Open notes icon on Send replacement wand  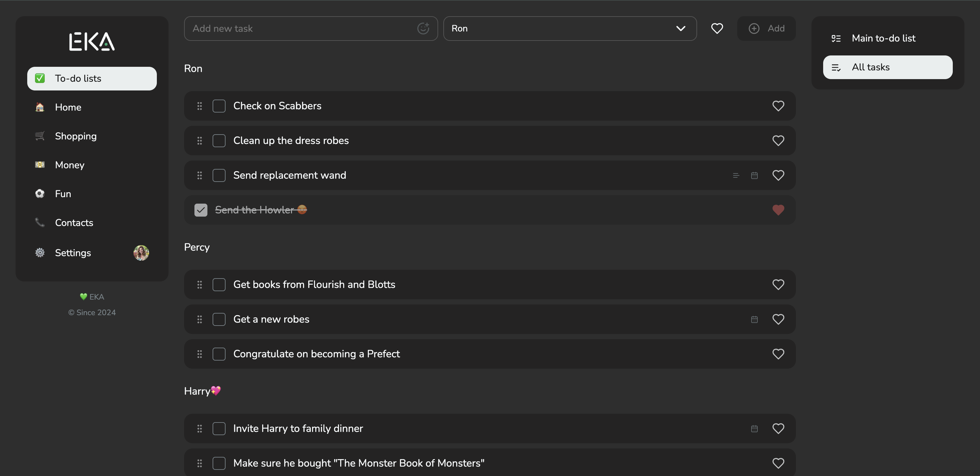(736, 175)
